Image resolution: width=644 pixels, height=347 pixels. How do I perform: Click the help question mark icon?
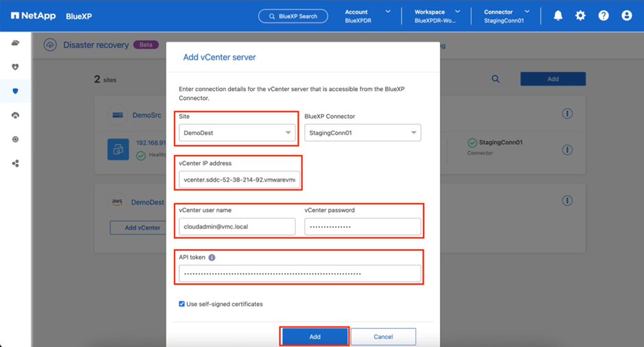coord(604,15)
